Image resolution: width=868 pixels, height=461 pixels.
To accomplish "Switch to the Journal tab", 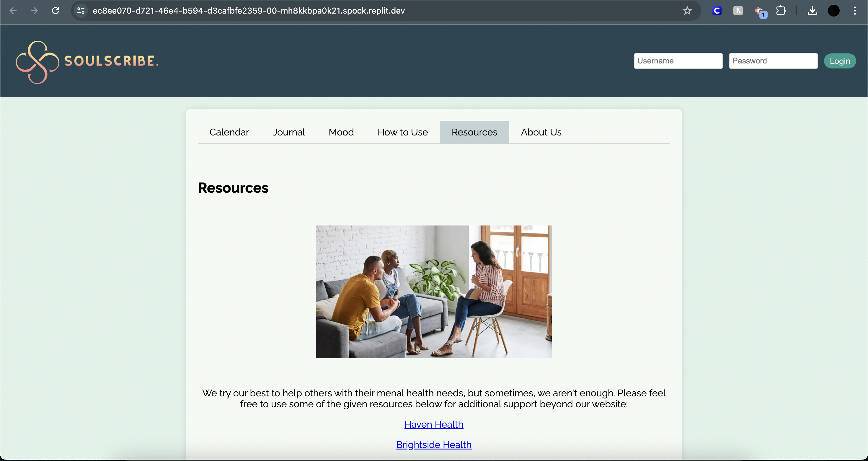I will [289, 132].
